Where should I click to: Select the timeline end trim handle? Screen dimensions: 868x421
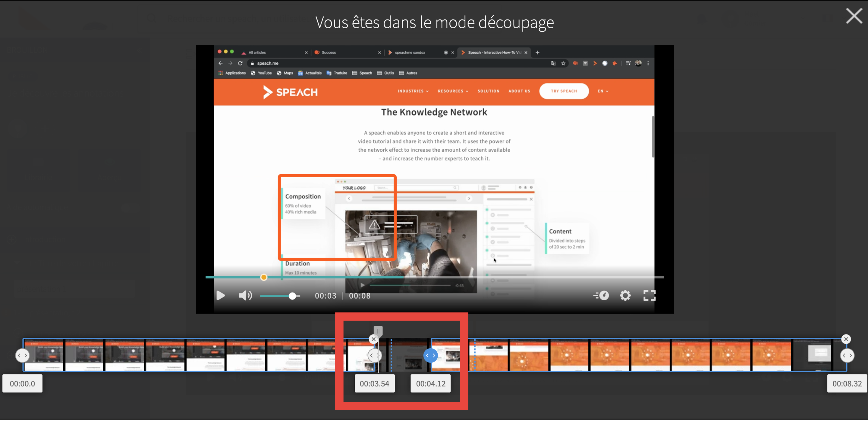pyautogui.click(x=847, y=355)
